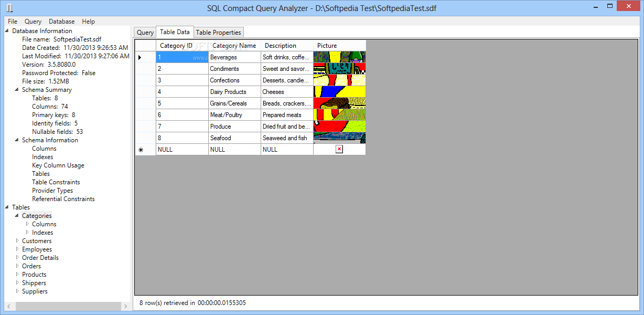Select Tables under Schema Information
This screenshot has width=644, height=315.
coord(41,174)
